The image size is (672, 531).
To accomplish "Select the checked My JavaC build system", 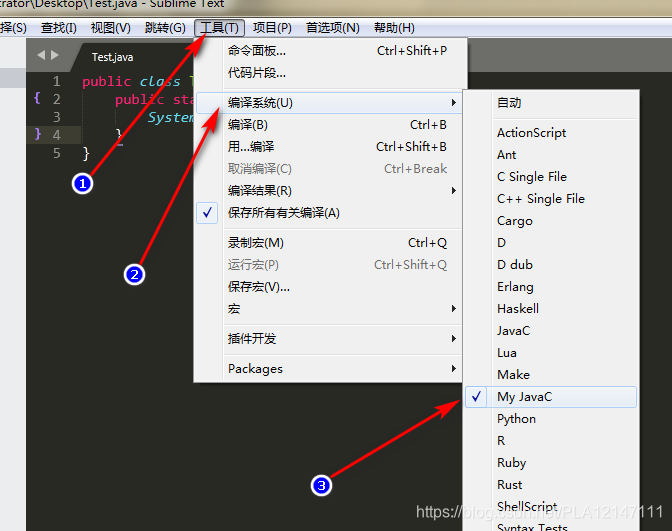I will 551,397.
